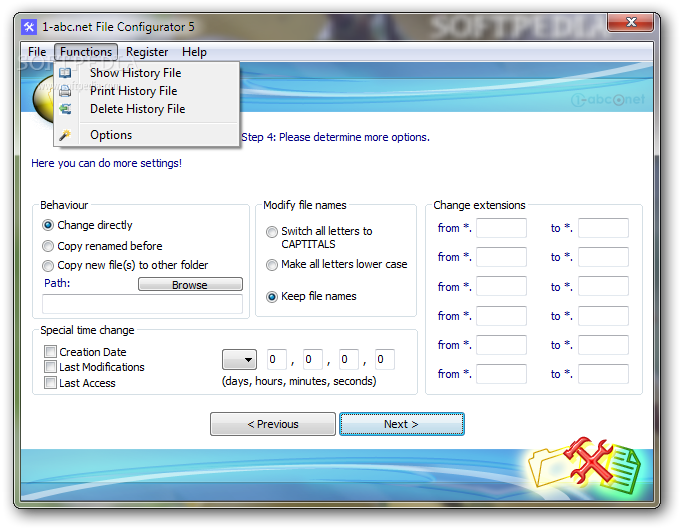Enable the Last Modifications checkbox

point(50,367)
